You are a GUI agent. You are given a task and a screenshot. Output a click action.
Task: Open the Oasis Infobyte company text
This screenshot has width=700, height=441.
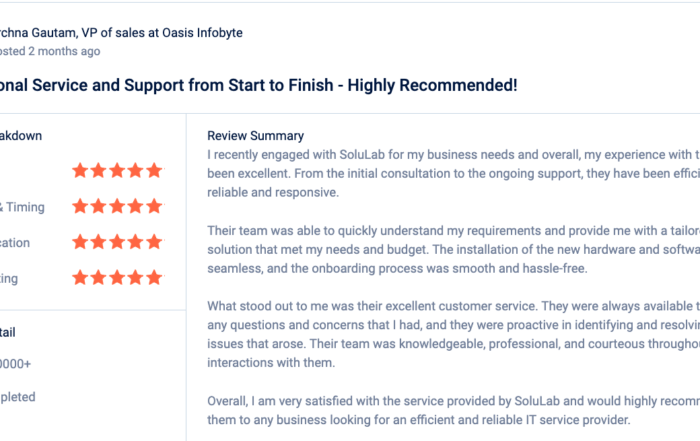coord(202,33)
